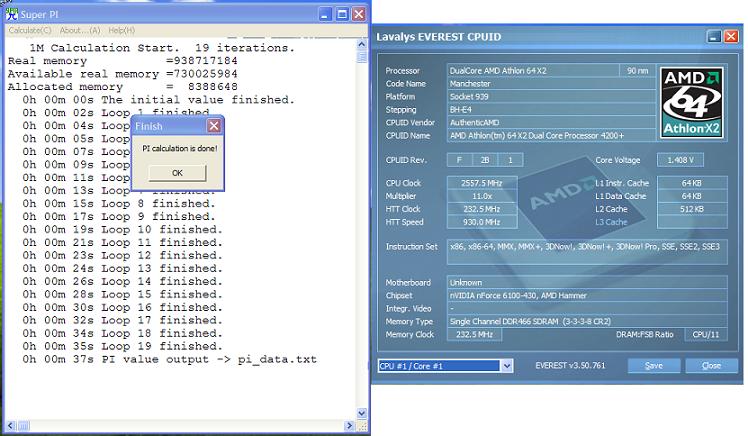Image resolution: width=748 pixels, height=436 pixels.
Task: Click the Super PI vertical scrollbar thumb
Action: [x=362, y=57]
